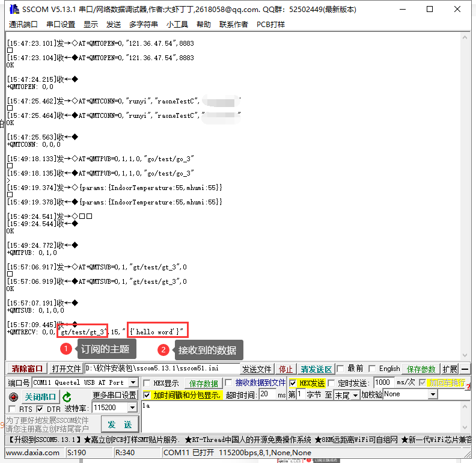Screen dimensions: 476x463
Task: Enable 接收数据到文件 checkbox
Action: (x=228, y=382)
